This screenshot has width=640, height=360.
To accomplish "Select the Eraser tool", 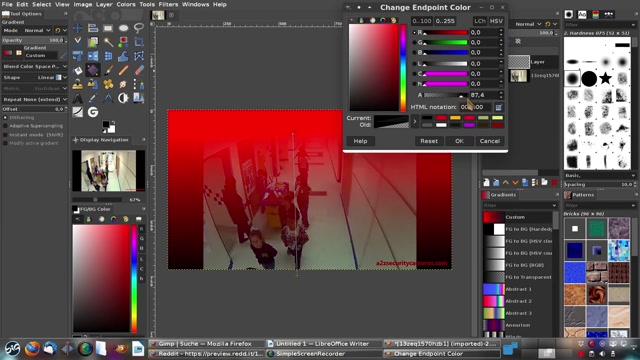I will 139,70.
